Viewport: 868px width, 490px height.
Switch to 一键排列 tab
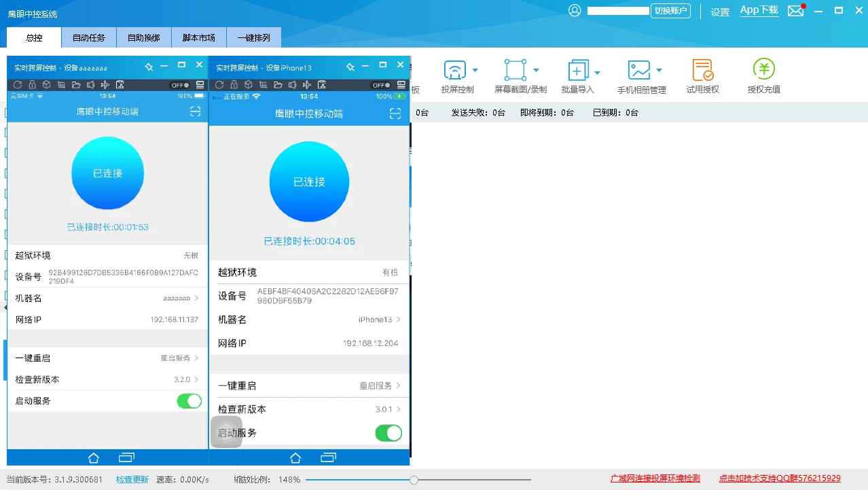pos(253,38)
